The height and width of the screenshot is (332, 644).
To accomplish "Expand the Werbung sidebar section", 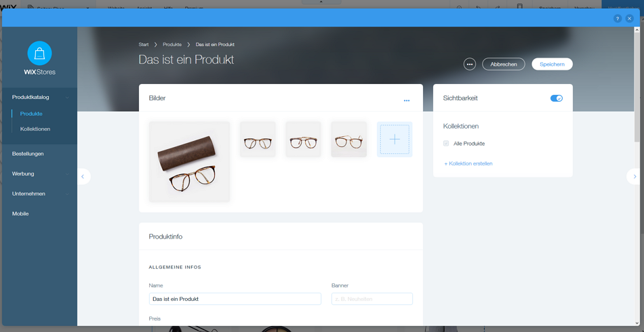I will point(39,173).
